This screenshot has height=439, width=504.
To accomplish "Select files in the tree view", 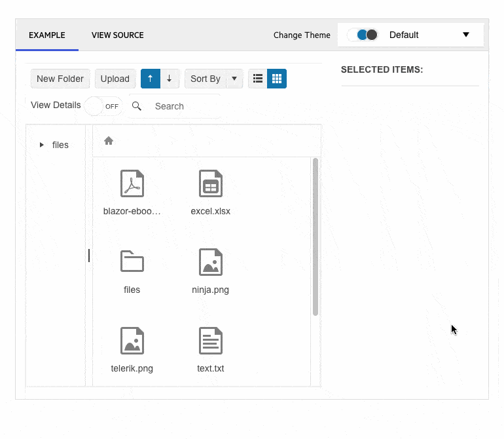I will pos(60,145).
